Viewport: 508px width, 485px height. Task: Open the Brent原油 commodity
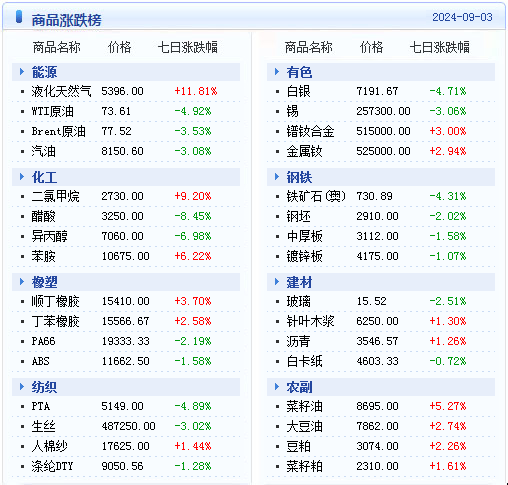pyautogui.click(x=59, y=131)
